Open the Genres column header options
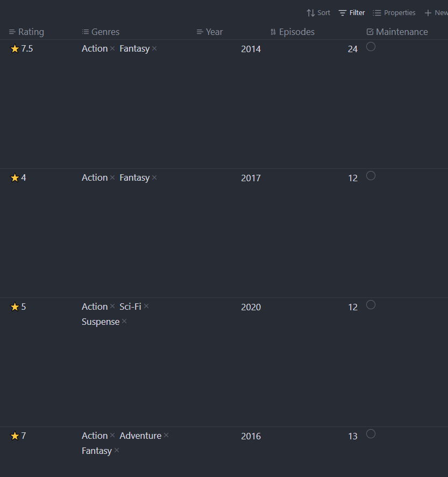The image size is (448, 477). pyautogui.click(x=101, y=32)
